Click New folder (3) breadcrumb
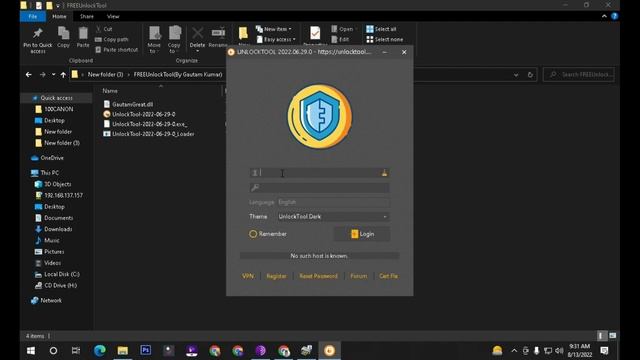Screen dimensions: 640x360 [x=105, y=75]
